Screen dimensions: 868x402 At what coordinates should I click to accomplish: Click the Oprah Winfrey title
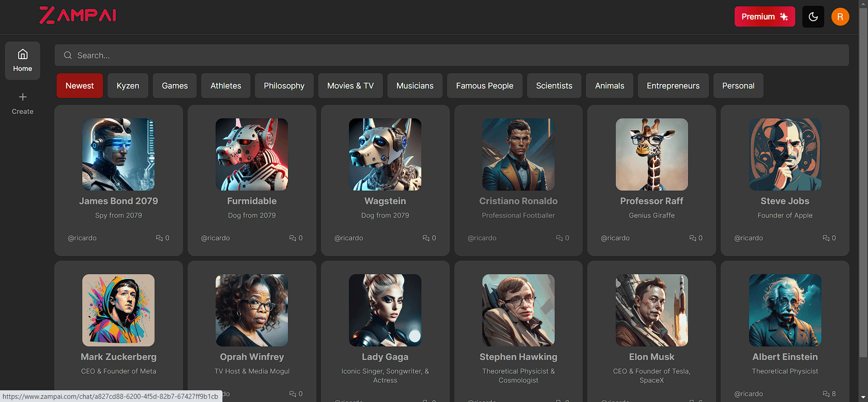(x=252, y=357)
